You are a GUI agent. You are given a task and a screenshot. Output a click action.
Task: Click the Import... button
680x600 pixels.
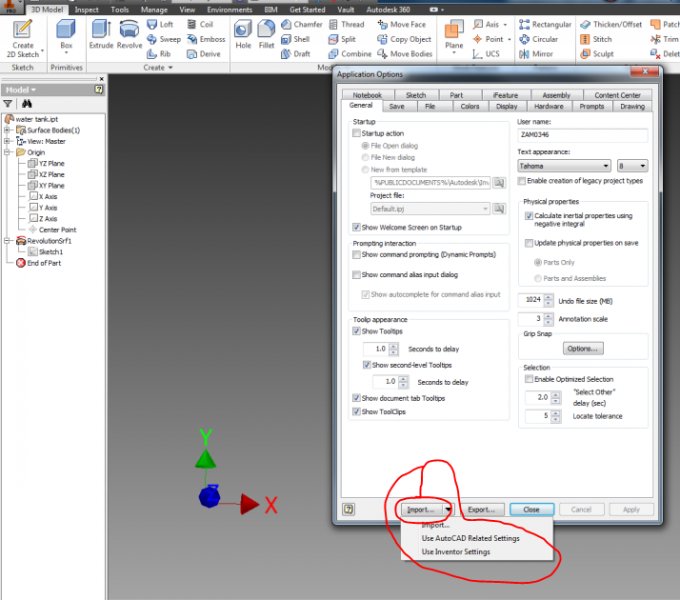[420, 509]
